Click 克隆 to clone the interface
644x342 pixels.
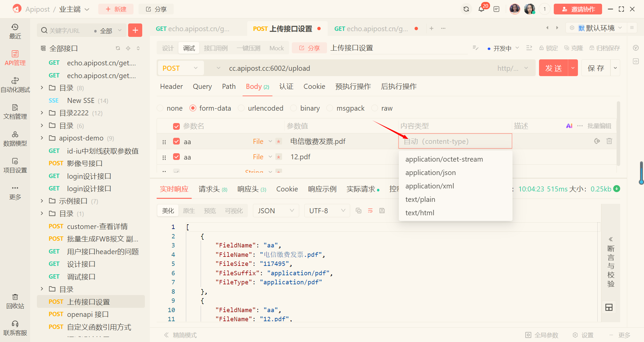[x=574, y=48]
